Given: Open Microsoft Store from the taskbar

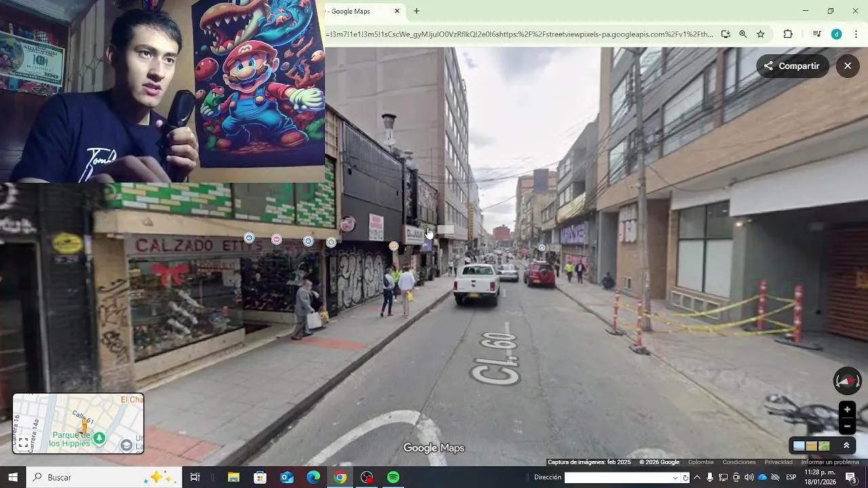Looking at the screenshot, I should [x=260, y=477].
